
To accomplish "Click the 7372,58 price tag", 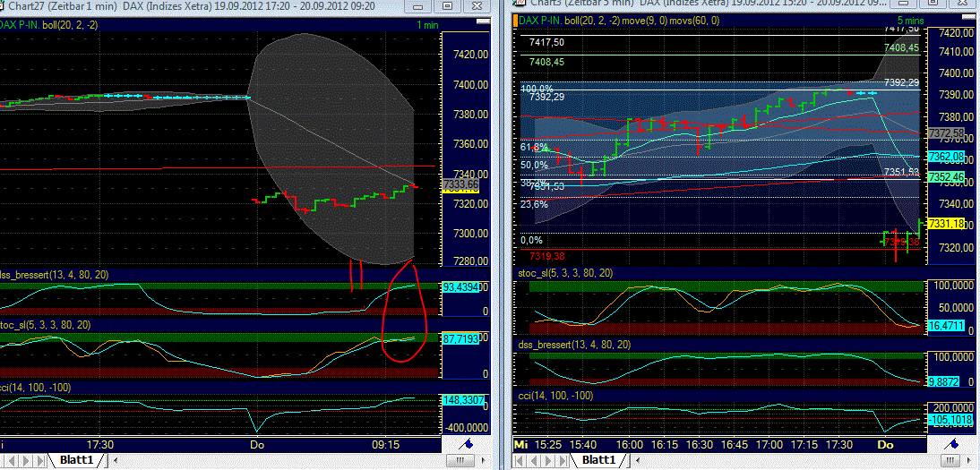I will [x=947, y=133].
